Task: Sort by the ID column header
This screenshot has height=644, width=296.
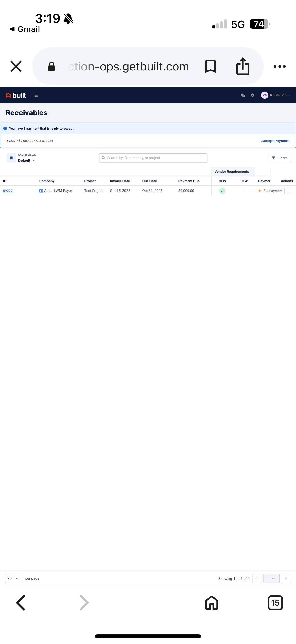Action: pyautogui.click(x=5, y=181)
